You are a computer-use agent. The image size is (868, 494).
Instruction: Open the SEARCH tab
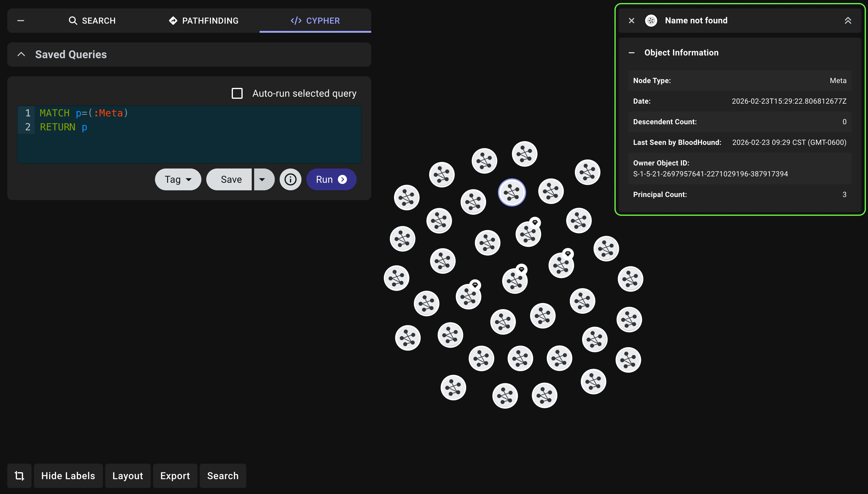[x=92, y=21]
